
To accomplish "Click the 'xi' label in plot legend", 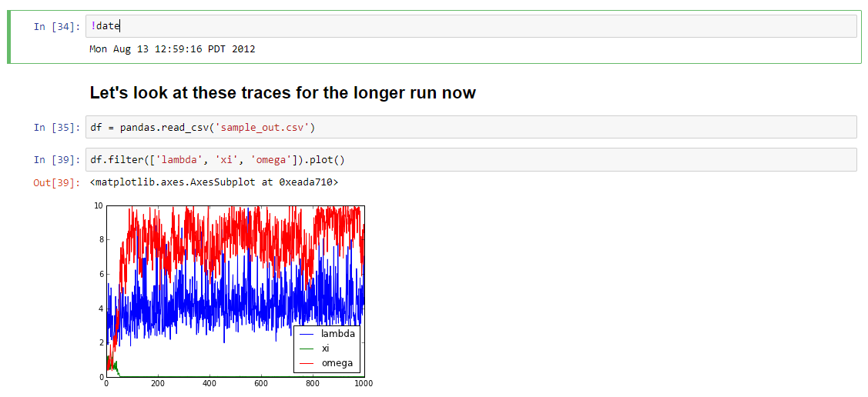I will pos(326,349).
